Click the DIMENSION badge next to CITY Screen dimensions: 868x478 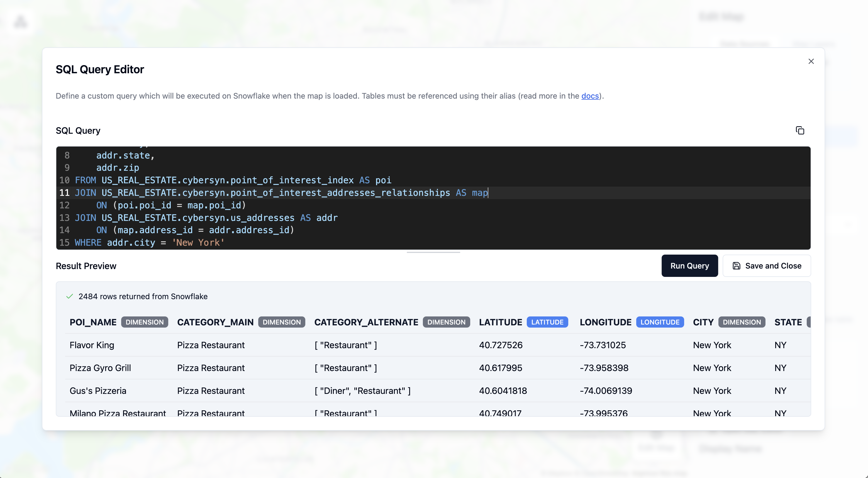[x=742, y=322]
